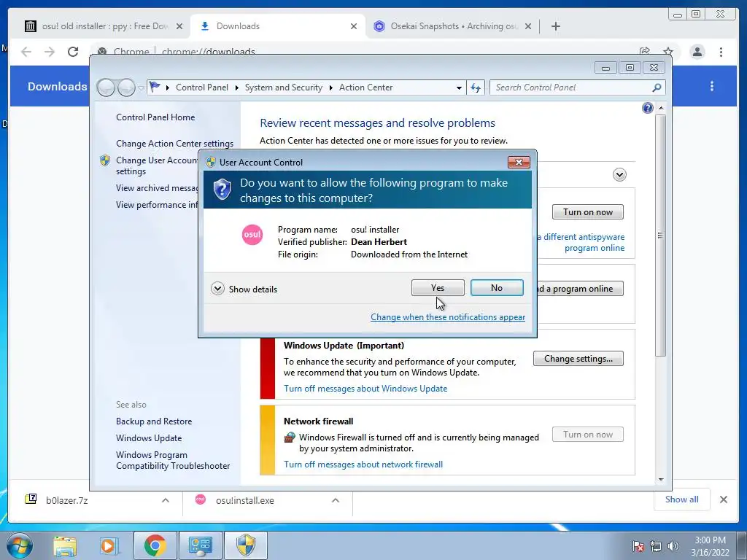This screenshot has height=560, width=747.
Task: Open b0lazer.7z download options chevron
Action: coord(166,500)
